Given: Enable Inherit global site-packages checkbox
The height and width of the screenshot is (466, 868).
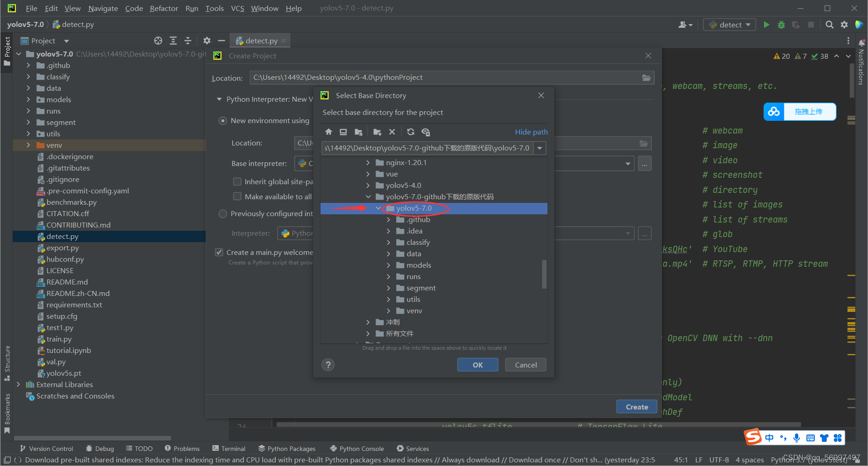Looking at the screenshot, I should coord(237,182).
